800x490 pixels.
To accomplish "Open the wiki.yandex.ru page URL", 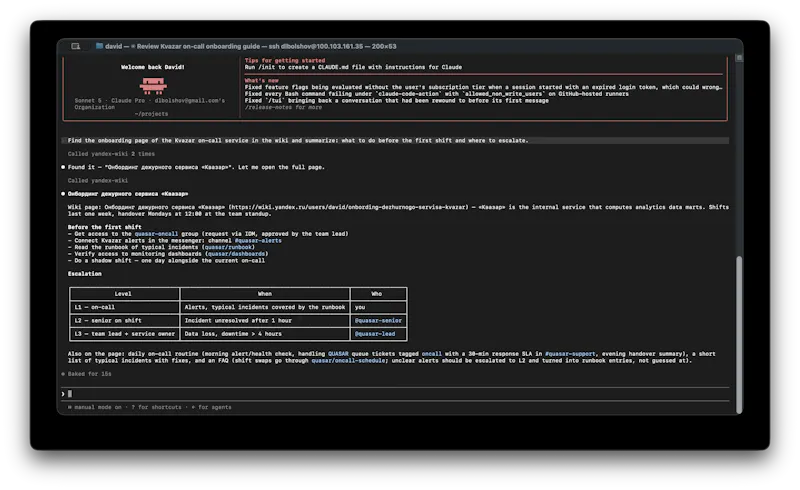I will (x=349, y=207).
